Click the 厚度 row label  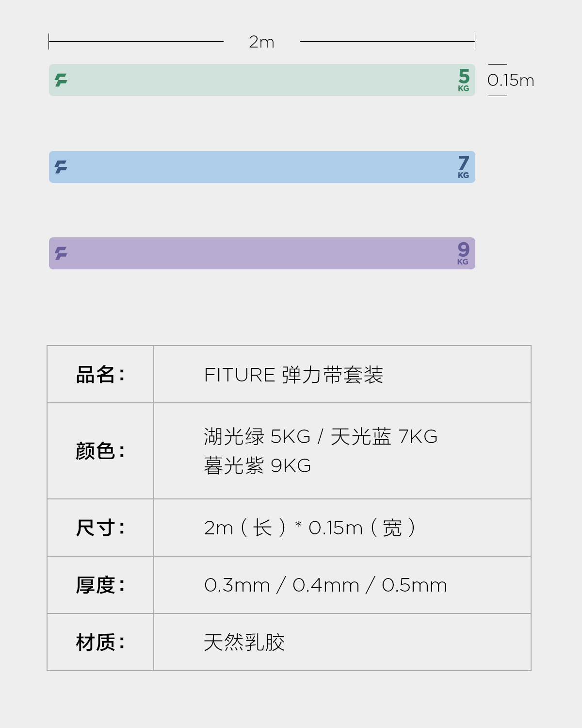(100, 585)
